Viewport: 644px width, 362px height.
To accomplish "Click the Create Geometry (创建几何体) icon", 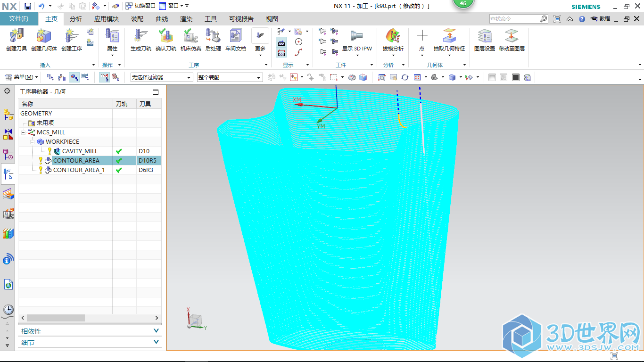I will point(44,36).
